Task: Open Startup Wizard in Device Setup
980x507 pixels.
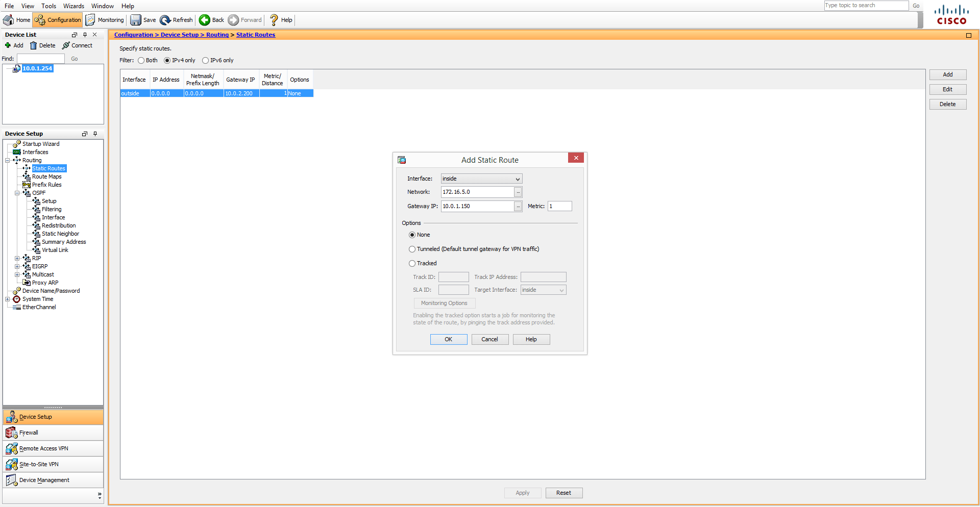Action: coord(41,144)
